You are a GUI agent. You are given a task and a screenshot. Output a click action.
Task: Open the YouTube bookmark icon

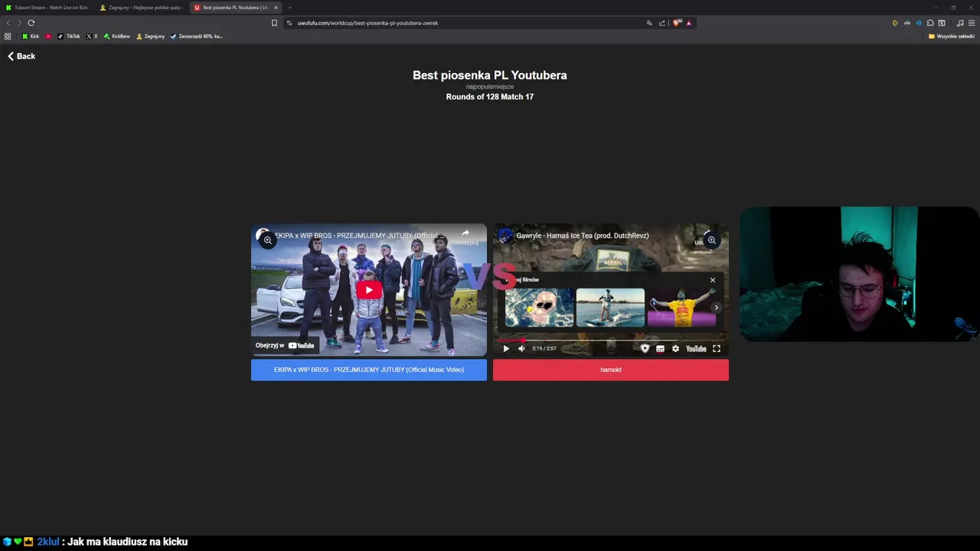(49, 36)
